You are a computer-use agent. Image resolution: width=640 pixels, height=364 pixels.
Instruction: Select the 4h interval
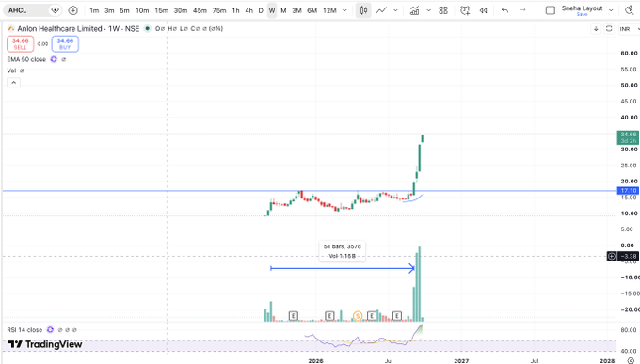point(249,10)
